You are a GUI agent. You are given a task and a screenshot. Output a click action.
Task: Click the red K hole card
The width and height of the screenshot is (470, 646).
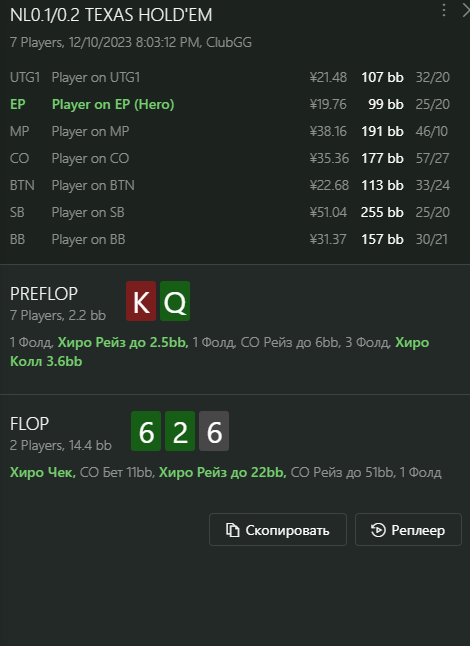[141, 301]
